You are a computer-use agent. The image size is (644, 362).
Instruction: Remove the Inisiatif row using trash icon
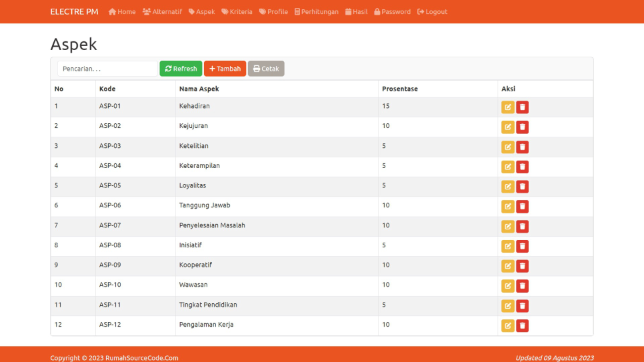(522, 247)
